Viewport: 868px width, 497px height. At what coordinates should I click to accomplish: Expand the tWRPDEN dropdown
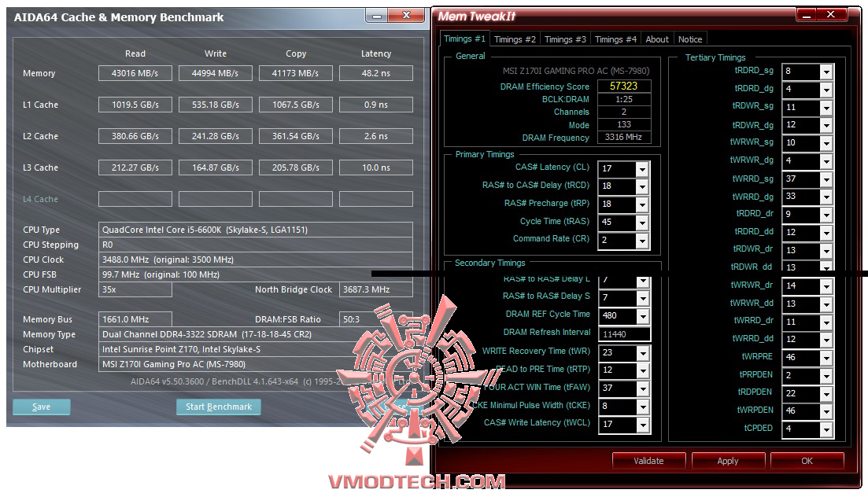(826, 411)
